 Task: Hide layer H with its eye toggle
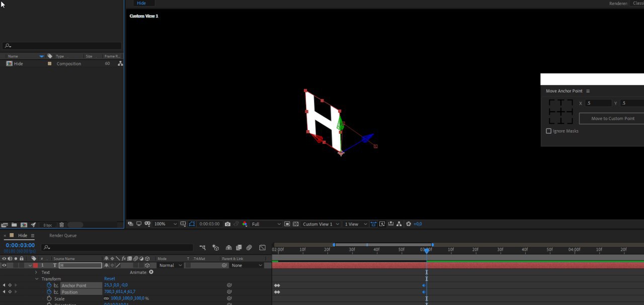pos(4,265)
